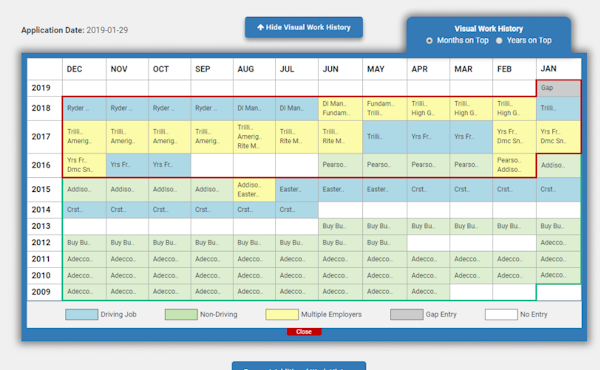
Task: Click the Driving Job blue legend swatch
Action: pyautogui.click(x=82, y=315)
